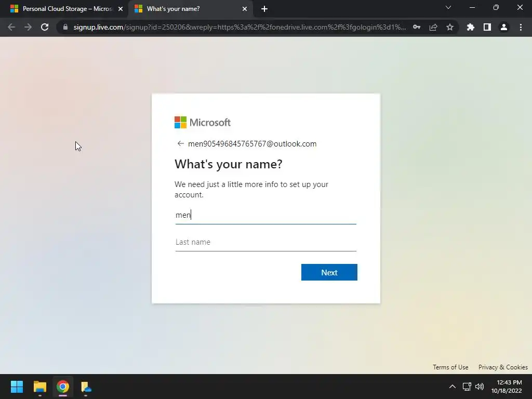
Task: Go back using arrow beside email
Action: [180, 143]
